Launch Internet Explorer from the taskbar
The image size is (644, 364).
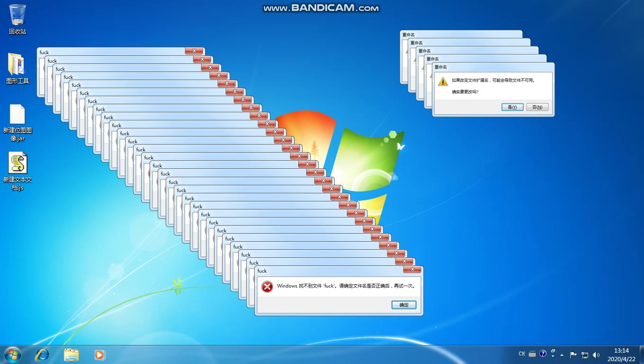pyautogui.click(x=43, y=355)
